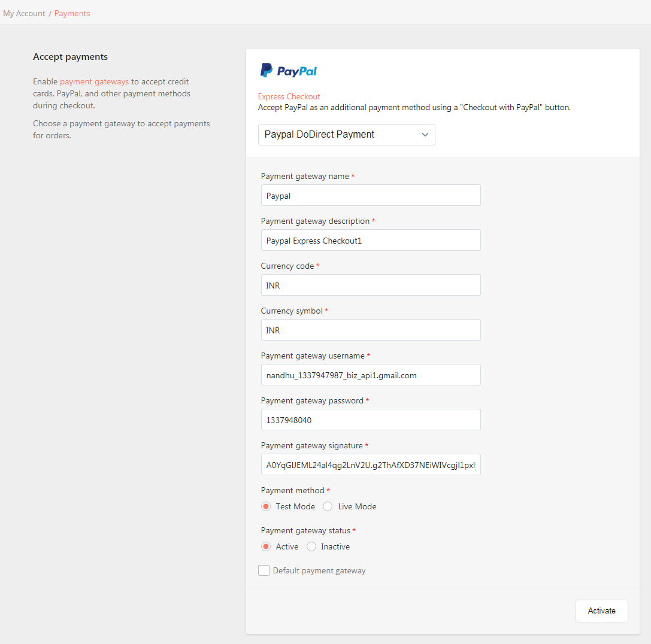
Task: Click the Payment method label
Action: point(293,490)
